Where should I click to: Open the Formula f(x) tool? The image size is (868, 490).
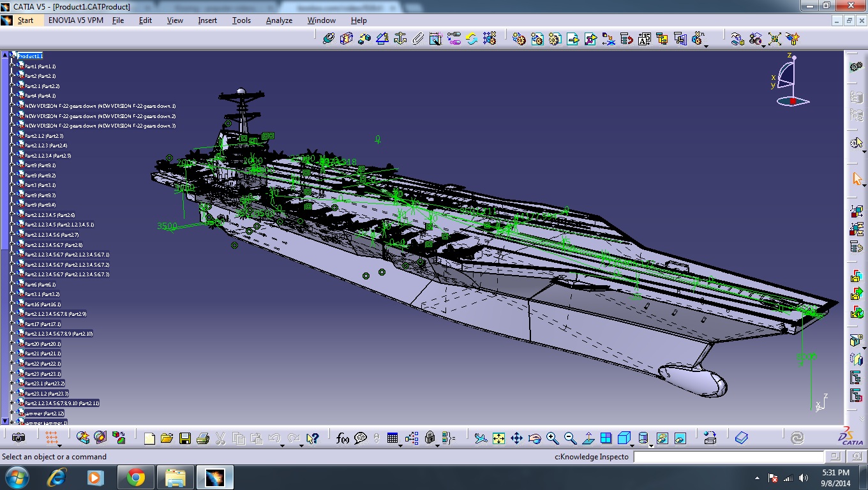coord(343,438)
